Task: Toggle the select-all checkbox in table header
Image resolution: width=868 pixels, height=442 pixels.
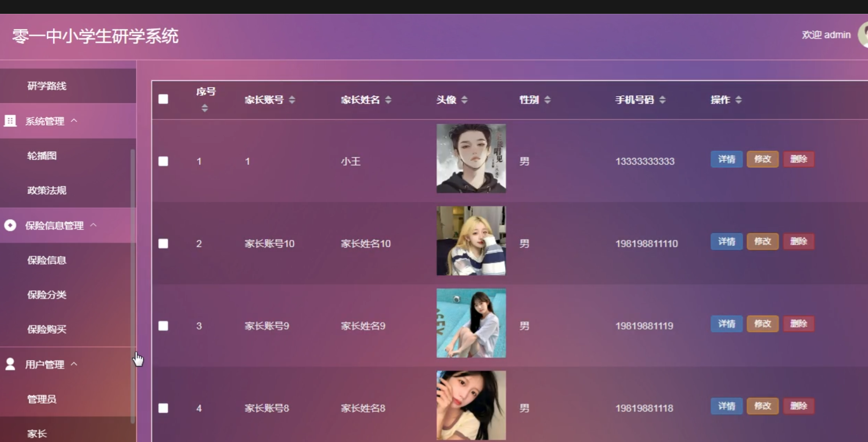Action: click(163, 99)
